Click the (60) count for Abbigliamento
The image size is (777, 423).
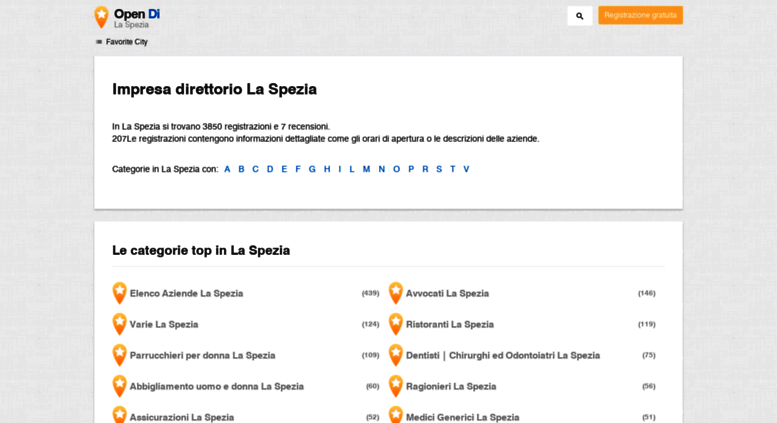373,386
